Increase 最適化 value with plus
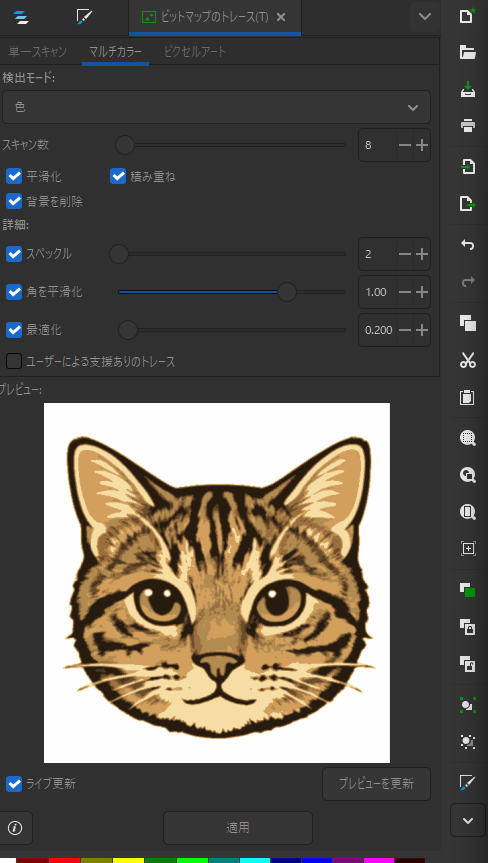The width and height of the screenshot is (488, 863). coord(422,330)
